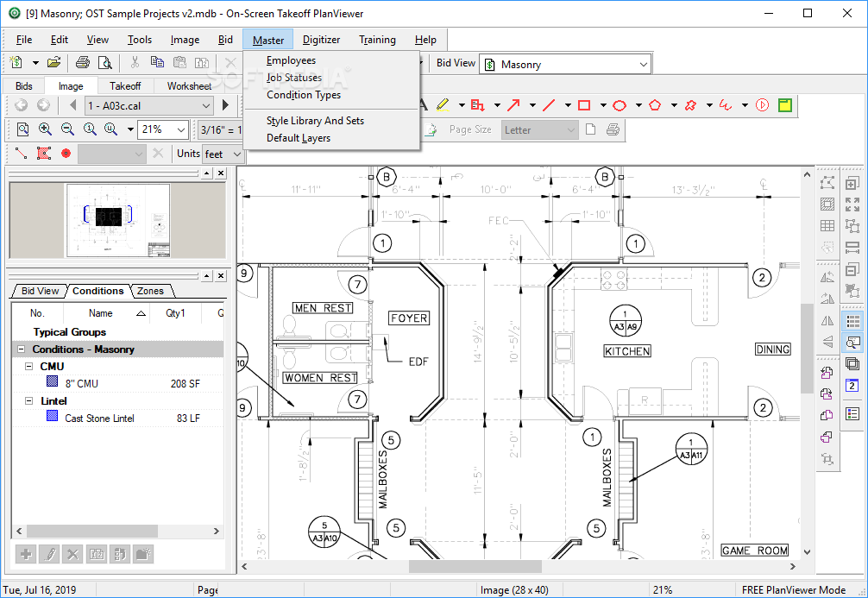Click the Print toolbar icon

coord(83,63)
